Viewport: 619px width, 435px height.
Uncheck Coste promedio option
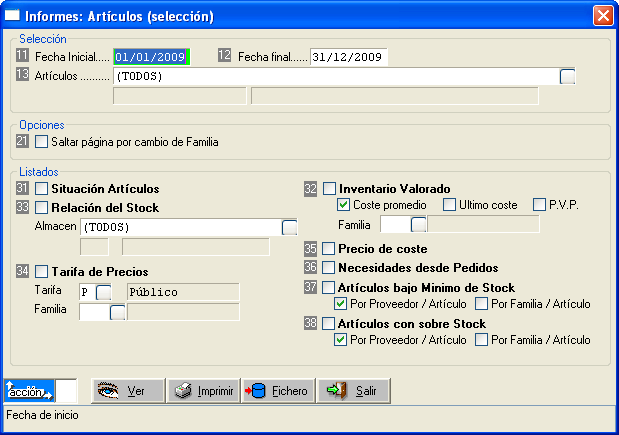pos(343,204)
